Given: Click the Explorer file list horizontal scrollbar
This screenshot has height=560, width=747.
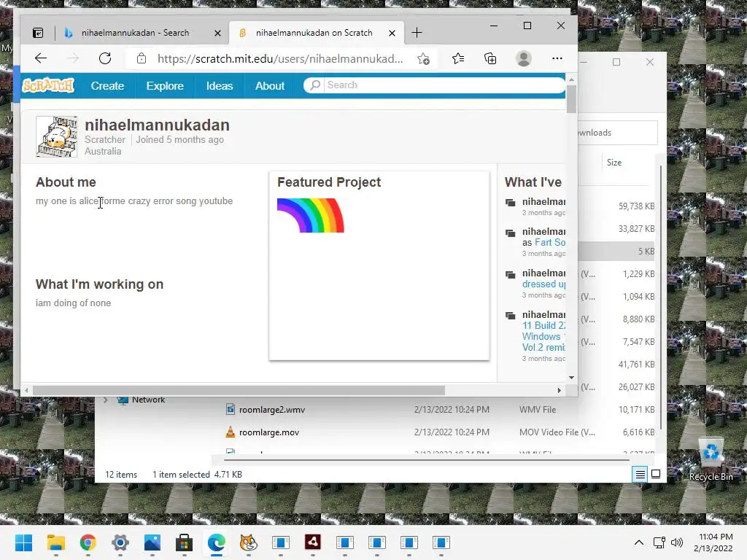Looking at the screenshot, I should [426, 460].
